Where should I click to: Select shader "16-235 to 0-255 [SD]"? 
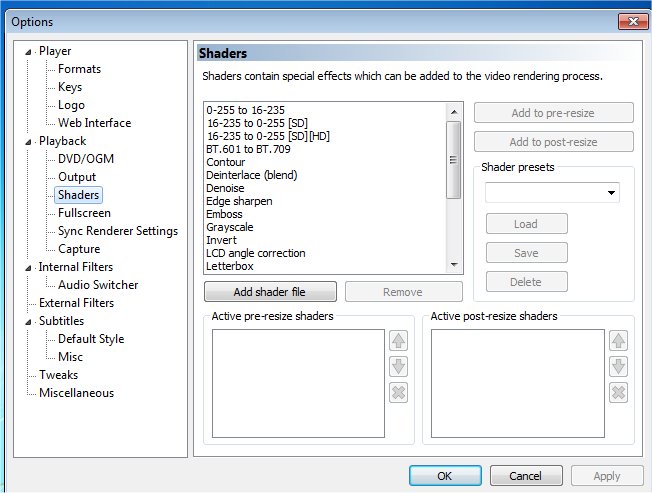click(257, 123)
